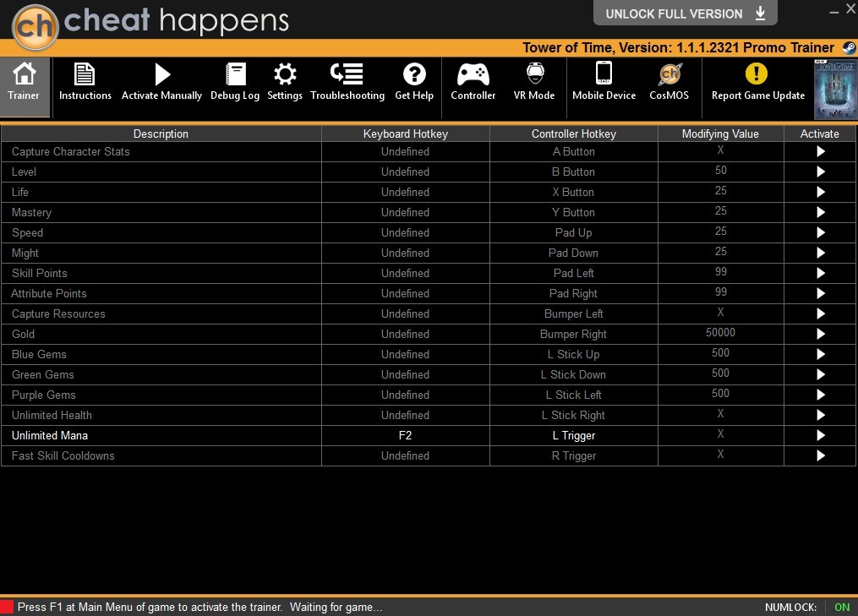Screen dimensions: 858x616
Task: Activate the Might cheat
Action: click(820, 253)
